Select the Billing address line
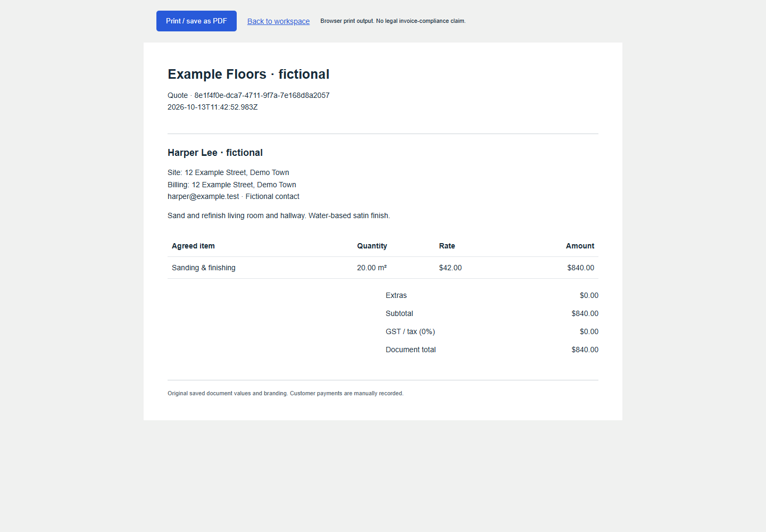This screenshot has width=766, height=532. 232,185
